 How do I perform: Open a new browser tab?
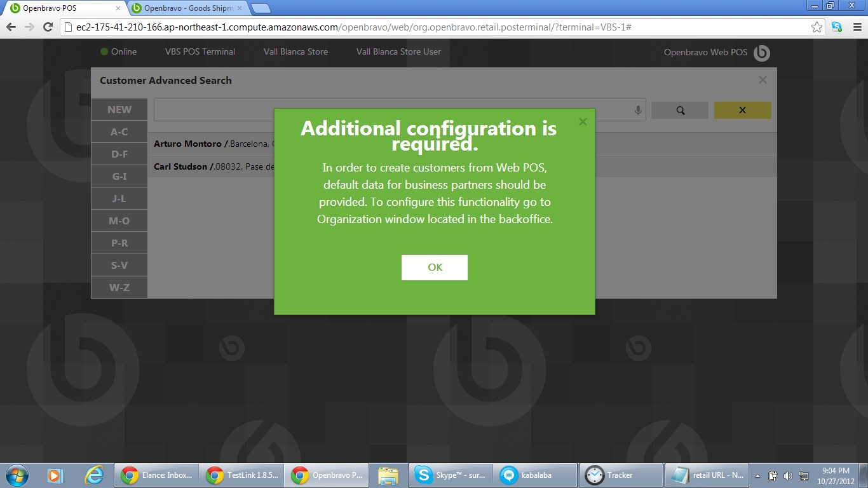(x=261, y=8)
